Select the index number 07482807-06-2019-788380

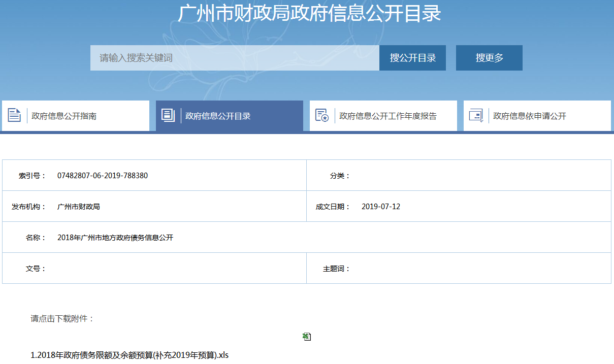(103, 176)
